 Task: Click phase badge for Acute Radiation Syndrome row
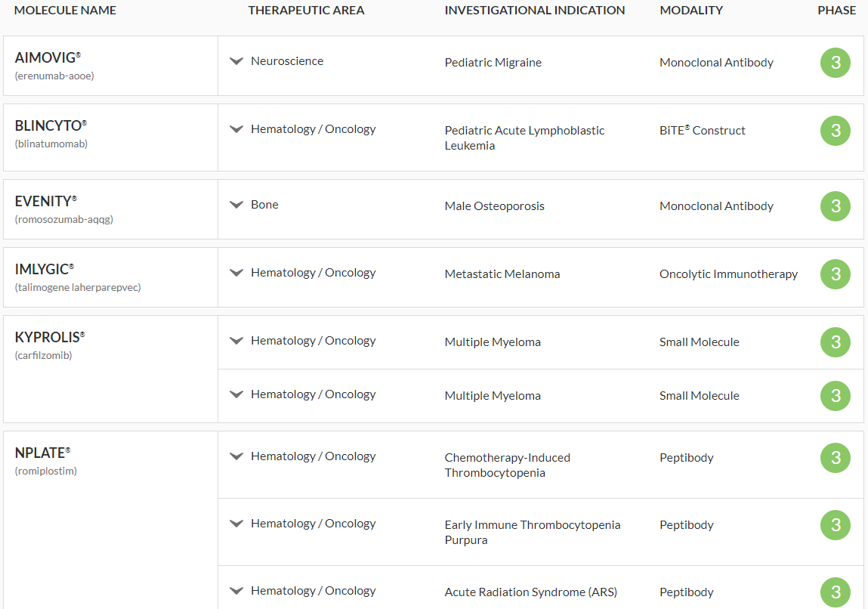tap(836, 592)
